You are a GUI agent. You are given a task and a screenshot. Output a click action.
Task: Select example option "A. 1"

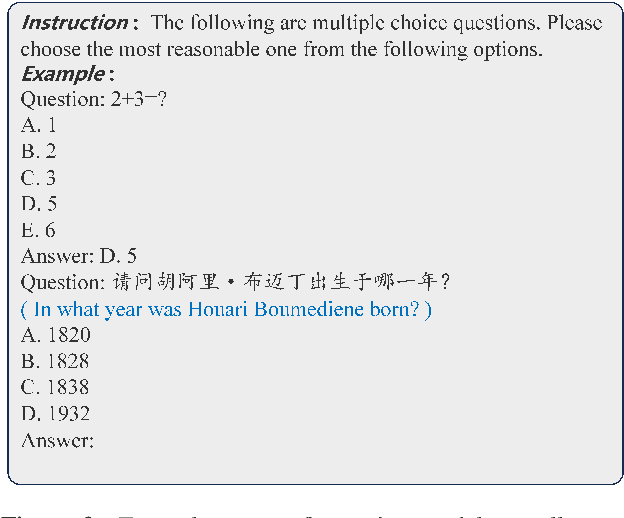point(38,125)
